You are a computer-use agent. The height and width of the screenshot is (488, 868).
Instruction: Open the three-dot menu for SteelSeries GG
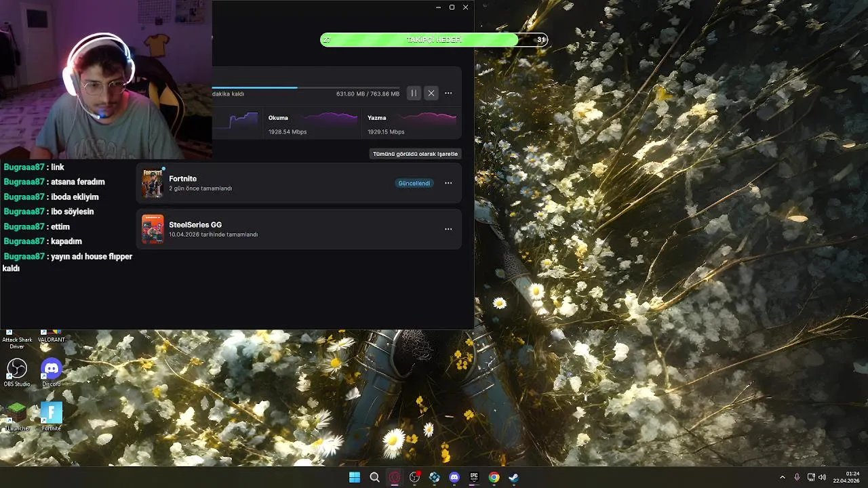tap(448, 229)
